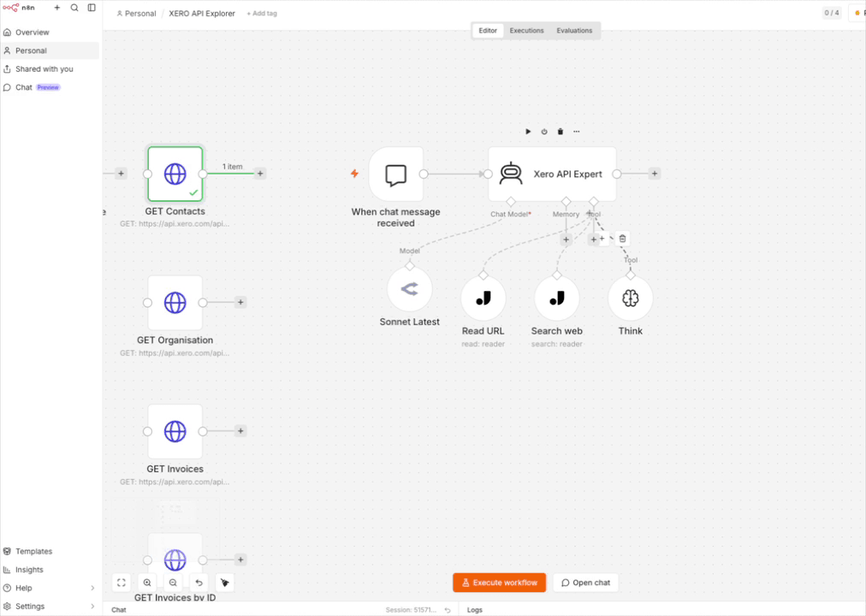Image resolution: width=866 pixels, height=616 pixels.
Task: Add node after GET Invoices output
Action: [x=240, y=430]
